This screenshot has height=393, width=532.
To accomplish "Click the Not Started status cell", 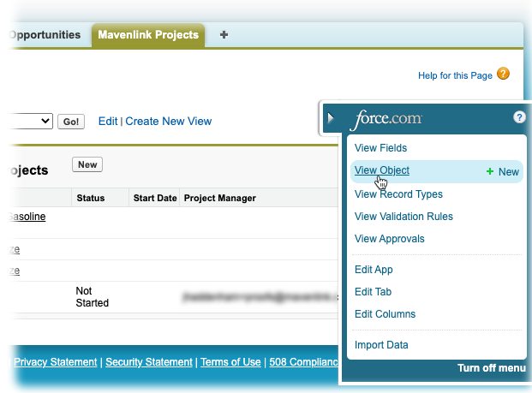I will (x=92, y=297).
